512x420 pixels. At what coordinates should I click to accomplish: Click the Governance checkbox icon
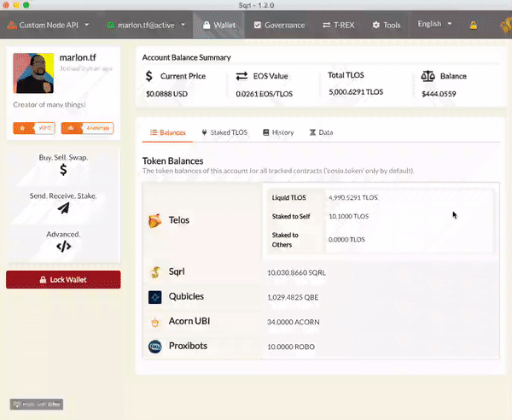(258, 25)
